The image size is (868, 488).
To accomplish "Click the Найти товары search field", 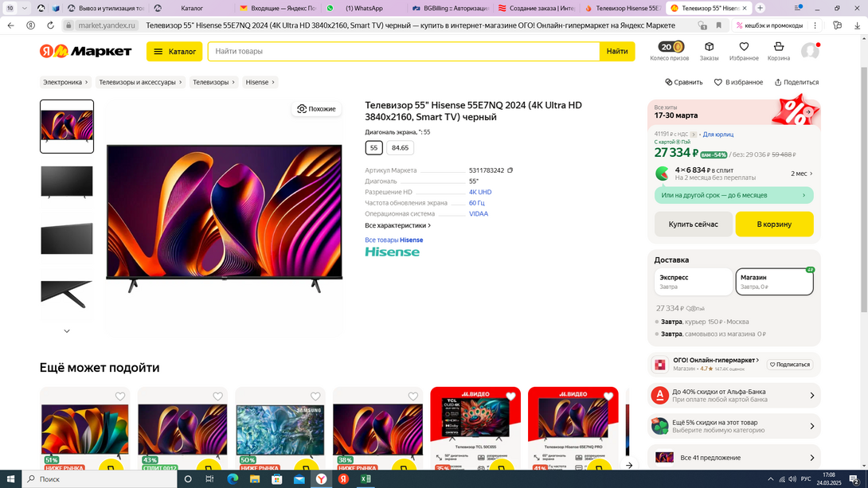I will point(404,52).
